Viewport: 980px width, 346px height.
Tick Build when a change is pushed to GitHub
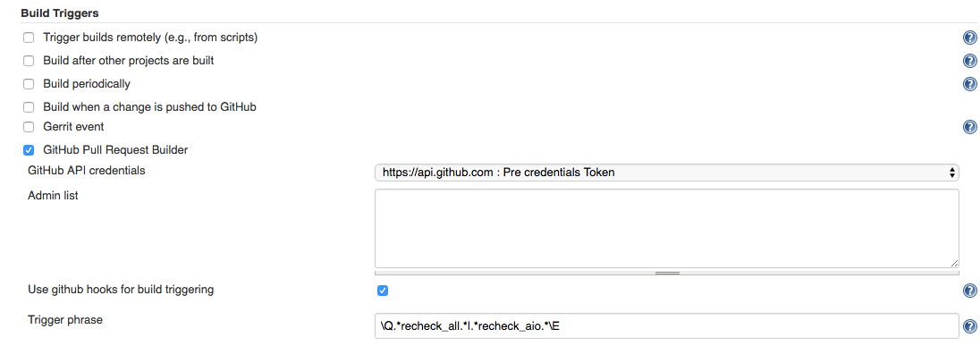pos(29,107)
